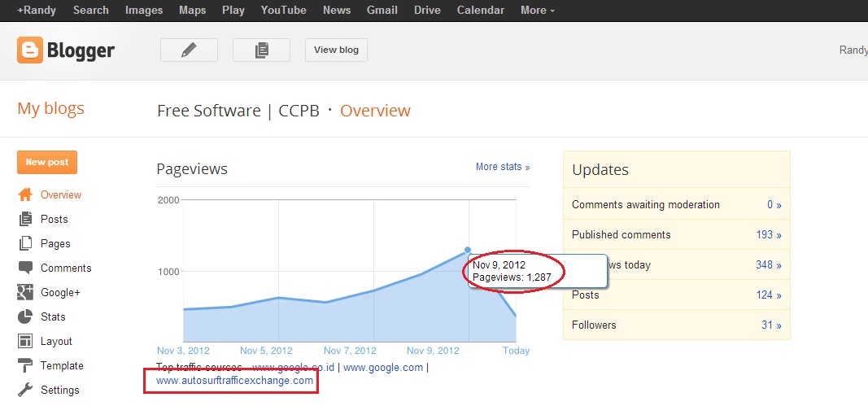
Task: Select Pages in the sidebar
Action: tap(55, 244)
